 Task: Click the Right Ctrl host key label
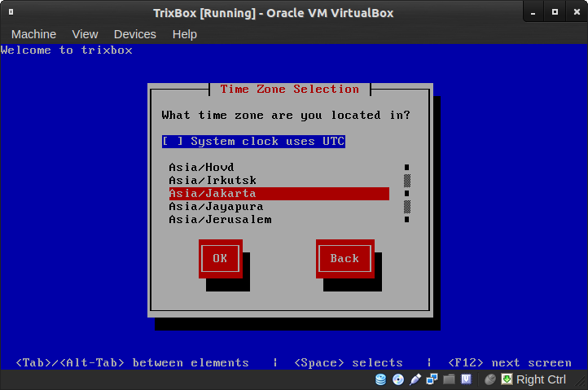541,379
